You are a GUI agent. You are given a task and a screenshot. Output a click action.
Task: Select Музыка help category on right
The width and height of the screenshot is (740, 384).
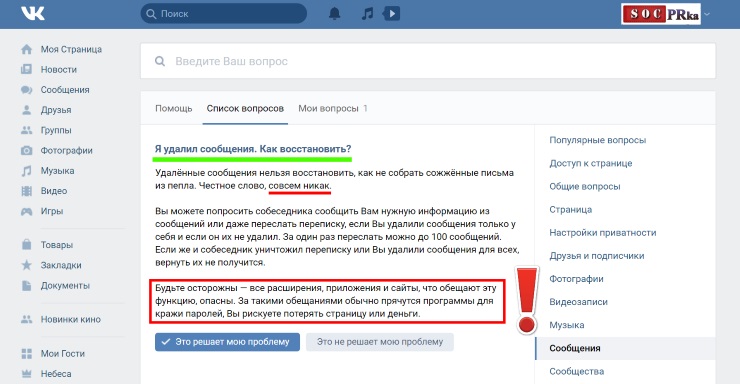point(567,325)
